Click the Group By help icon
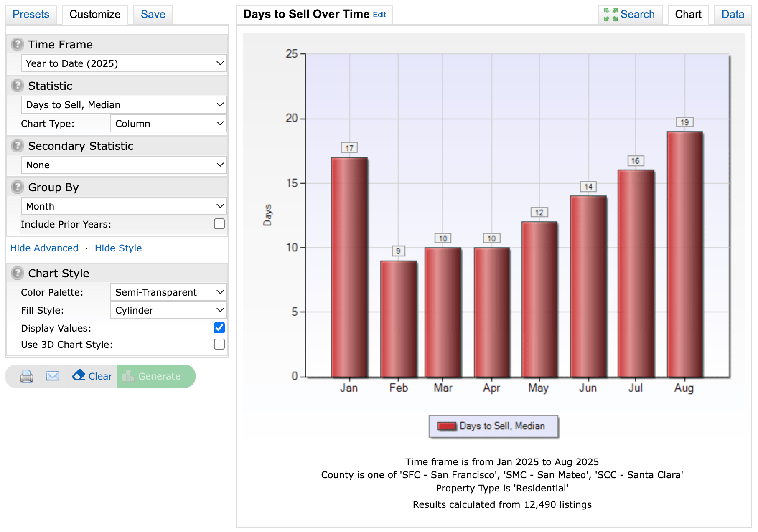This screenshot has width=758, height=532. pos(17,187)
